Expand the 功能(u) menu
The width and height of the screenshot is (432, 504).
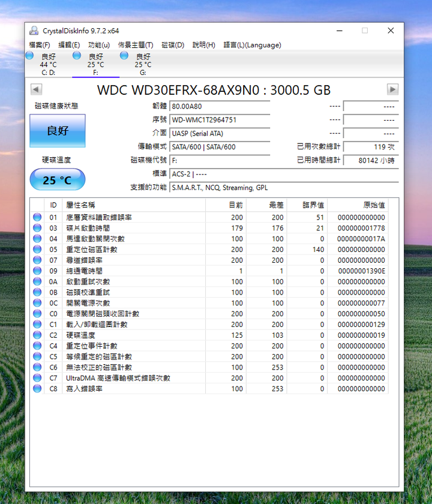99,45
